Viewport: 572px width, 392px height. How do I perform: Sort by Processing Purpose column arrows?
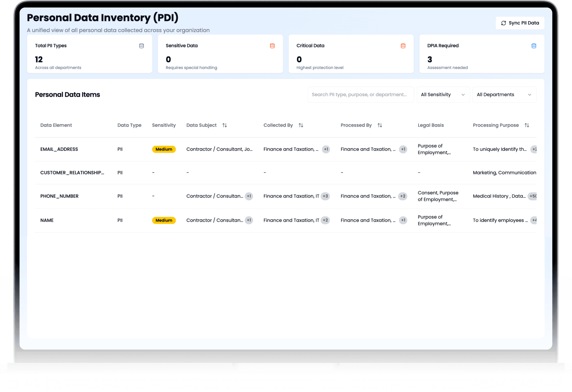[x=527, y=125]
